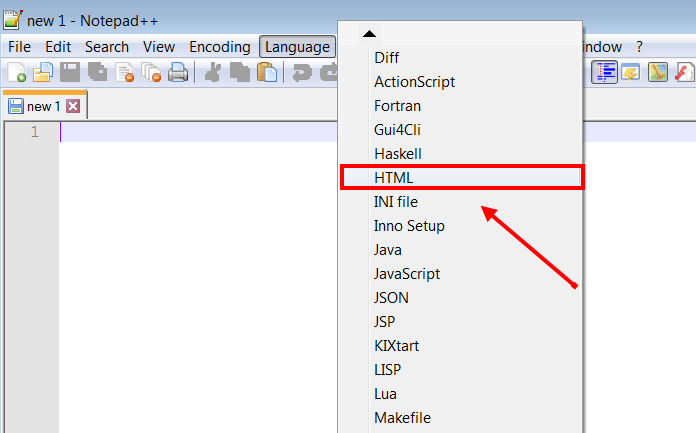Open the Search menu
The height and width of the screenshot is (433, 696).
pyautogui.click(x=107, y=47)
